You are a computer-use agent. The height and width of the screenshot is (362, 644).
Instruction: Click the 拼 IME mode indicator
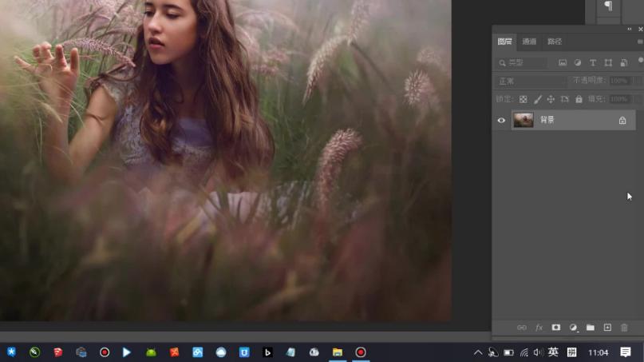coord(571,352)
